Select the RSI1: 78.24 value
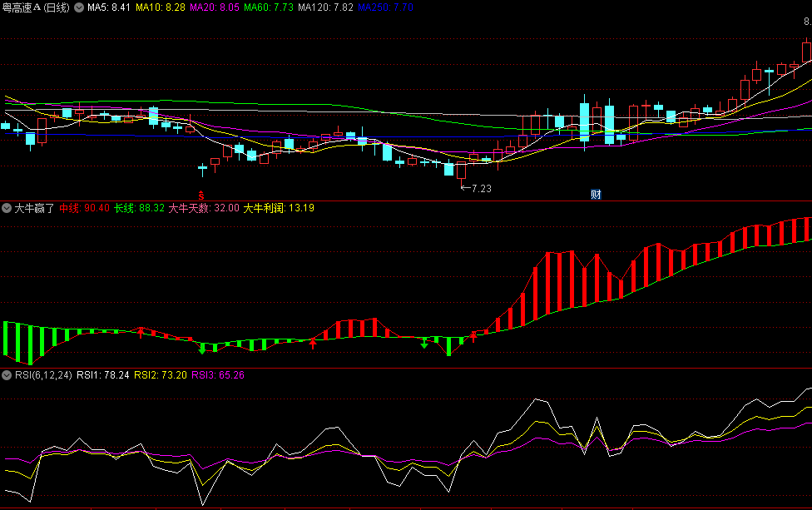This screenshot has height=510, width=812. 103,375
